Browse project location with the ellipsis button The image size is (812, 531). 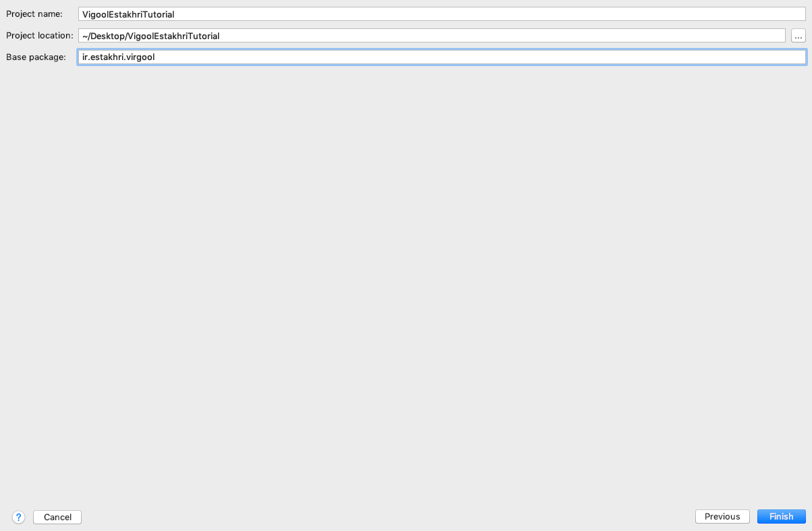(799, 36)
